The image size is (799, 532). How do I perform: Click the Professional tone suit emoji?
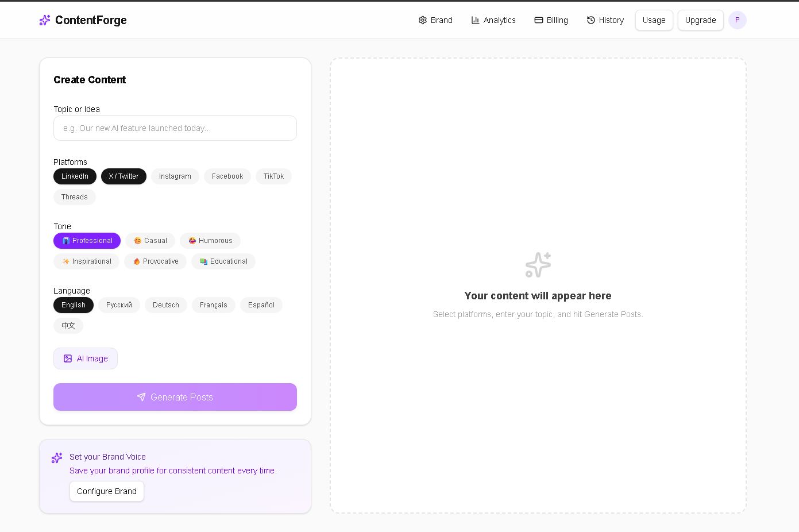66,241
